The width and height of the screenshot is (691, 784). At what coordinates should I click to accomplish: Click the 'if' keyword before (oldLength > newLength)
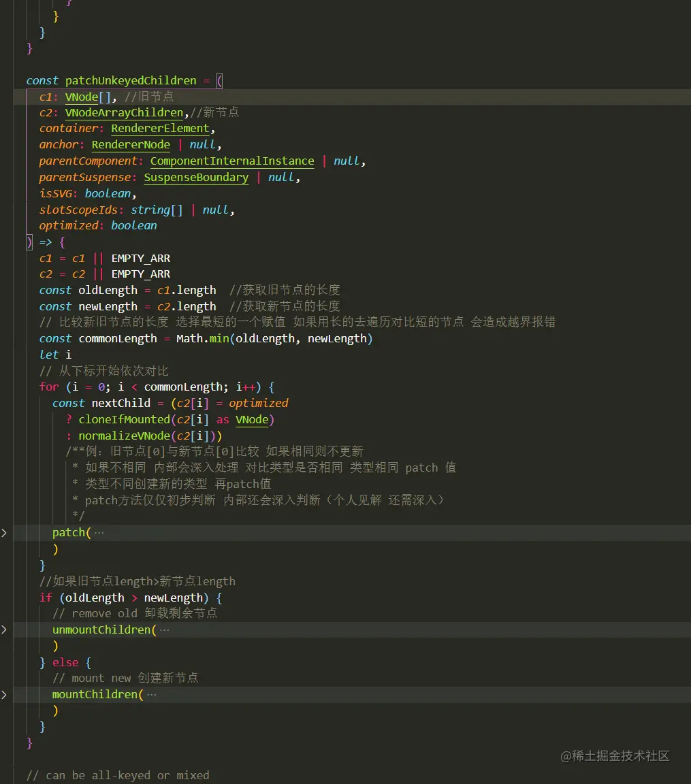click(46, 598)
